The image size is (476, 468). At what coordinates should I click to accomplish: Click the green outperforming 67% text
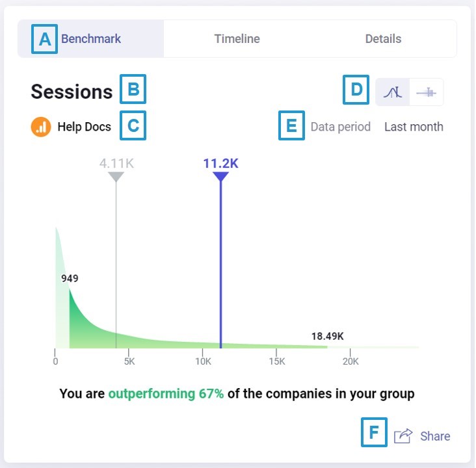[166, 393]
